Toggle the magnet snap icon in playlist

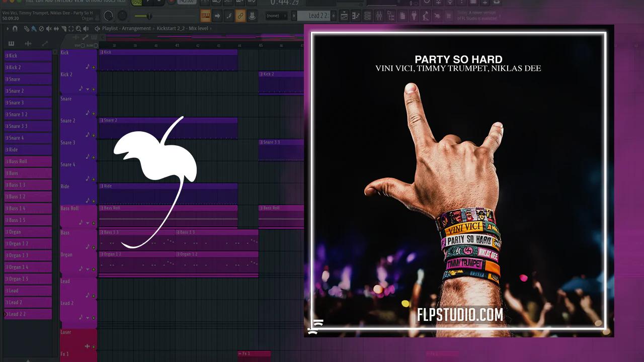(15, 29)
